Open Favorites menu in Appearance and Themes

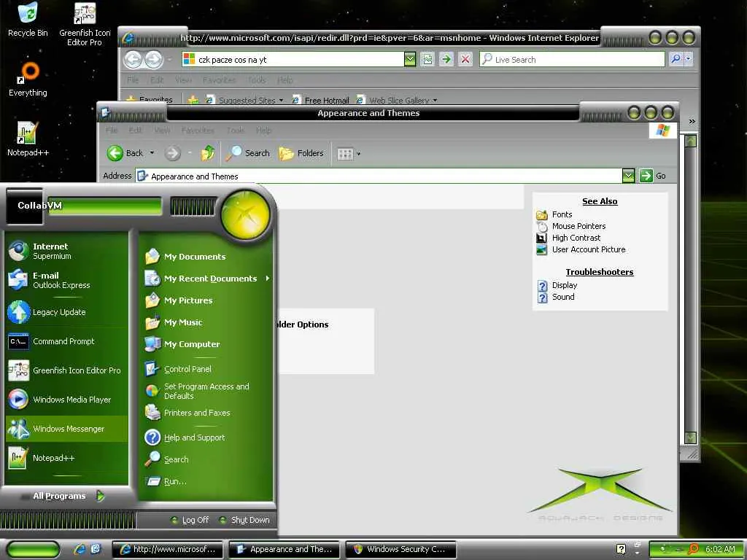pyautogui.click(x=198, y=130)
